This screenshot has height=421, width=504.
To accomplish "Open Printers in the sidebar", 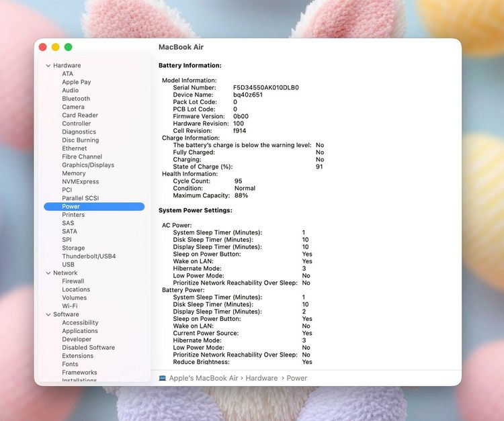I will coord(73,215).
